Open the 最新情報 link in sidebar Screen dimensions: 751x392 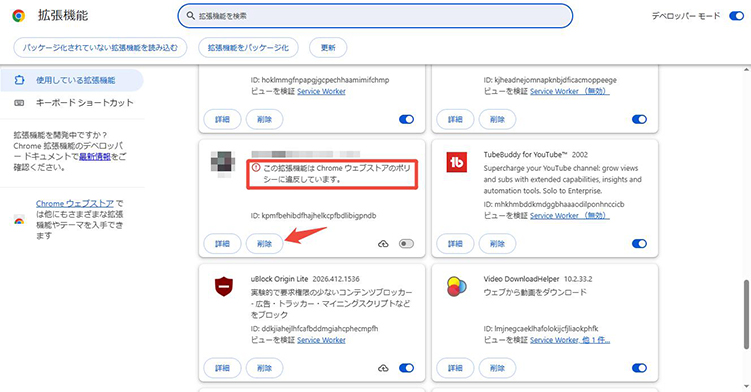pyautogui.click(x=95, y=157)
